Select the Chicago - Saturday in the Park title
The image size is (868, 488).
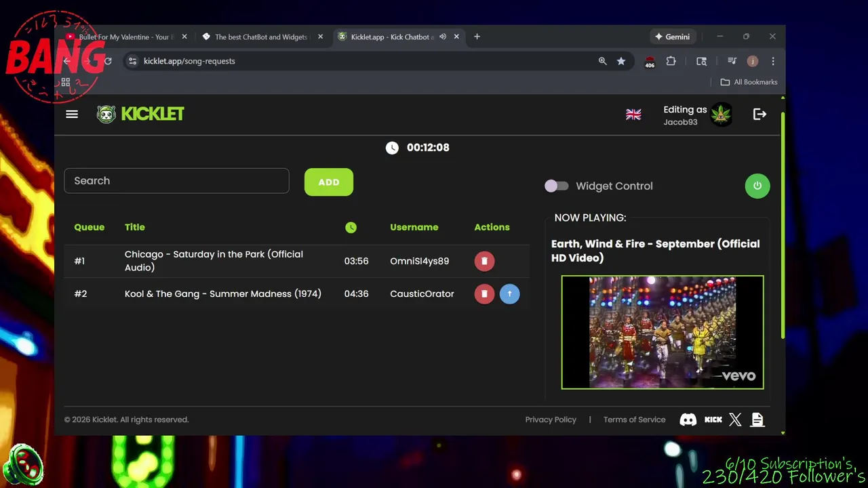[x=214, y=261]
